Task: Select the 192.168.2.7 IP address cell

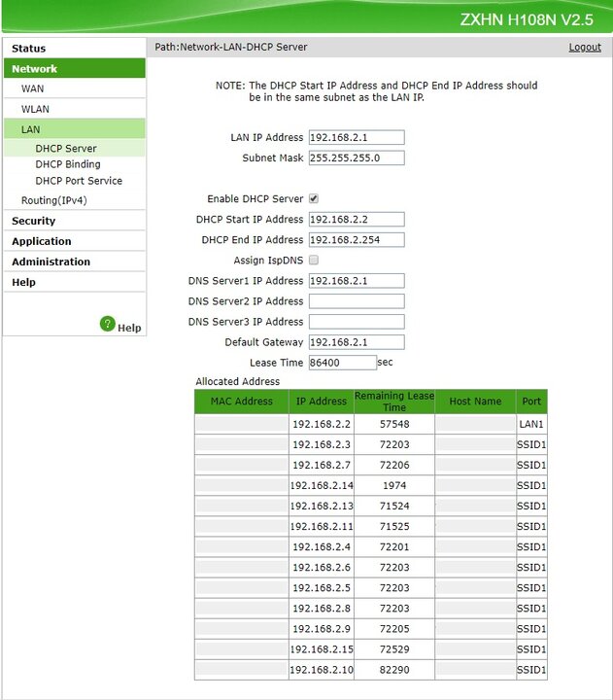Action: tap(322, 465)
